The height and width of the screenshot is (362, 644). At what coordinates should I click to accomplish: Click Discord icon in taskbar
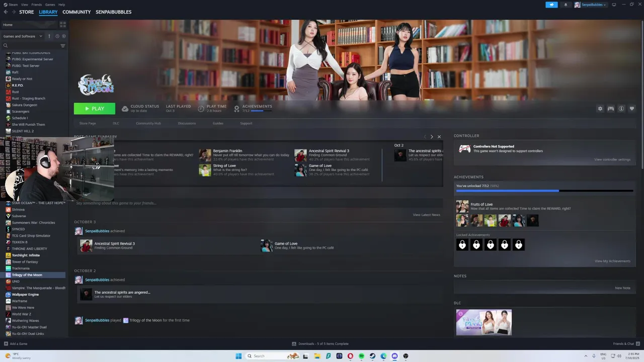click(x=394, y=356)
